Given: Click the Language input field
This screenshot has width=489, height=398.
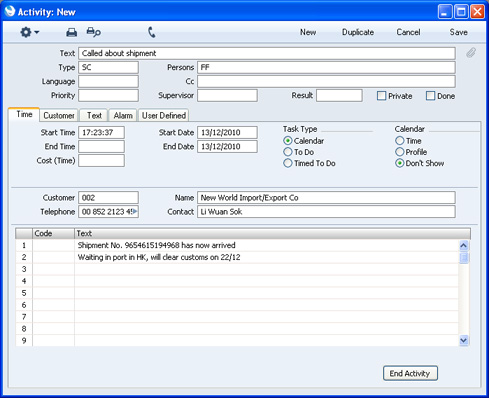Looking at the screenshot, I should tap(108, 81).
